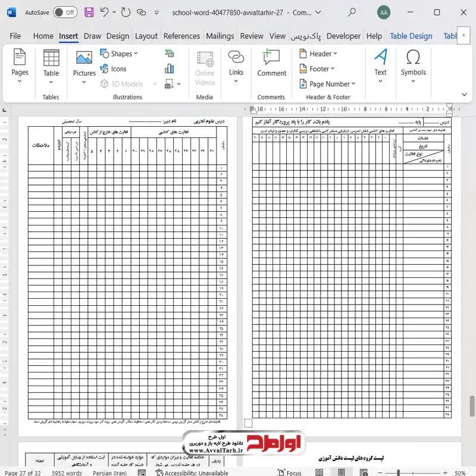The image size is (476, 476).
Task: Open the document title dropdown chevron
Action: coord(318,12)
